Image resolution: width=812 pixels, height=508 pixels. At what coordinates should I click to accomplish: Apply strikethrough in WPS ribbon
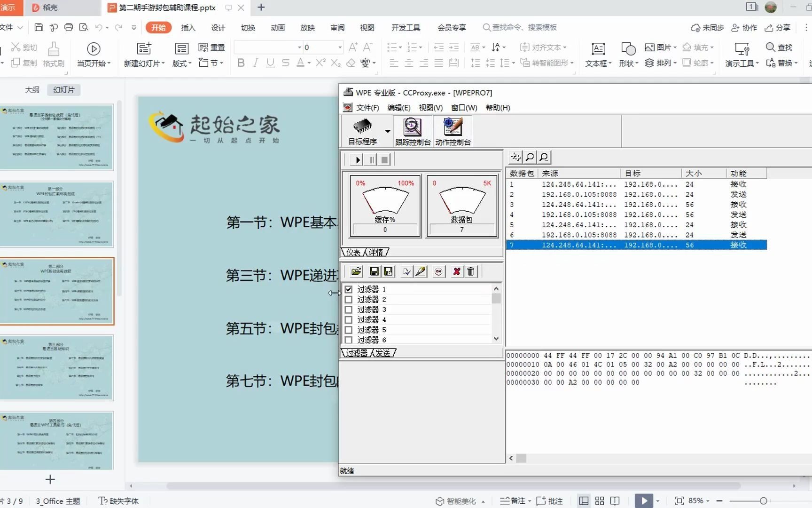(285, 63)
